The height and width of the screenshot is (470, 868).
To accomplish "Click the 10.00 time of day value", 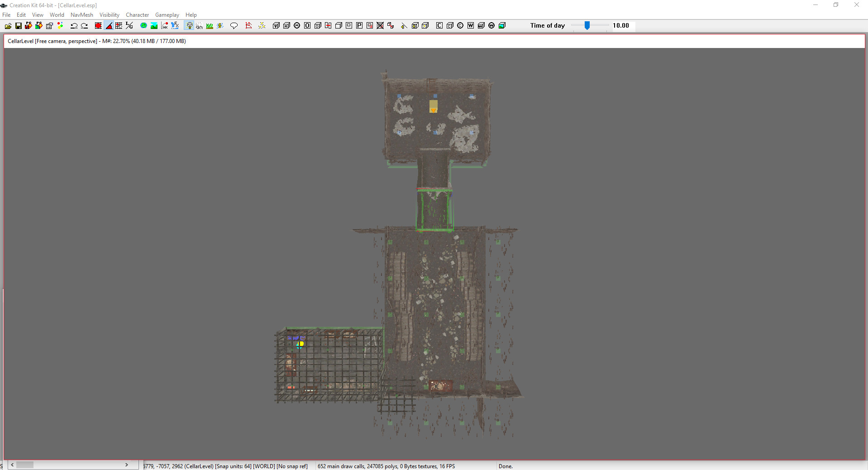I will (x=621, y=26).
